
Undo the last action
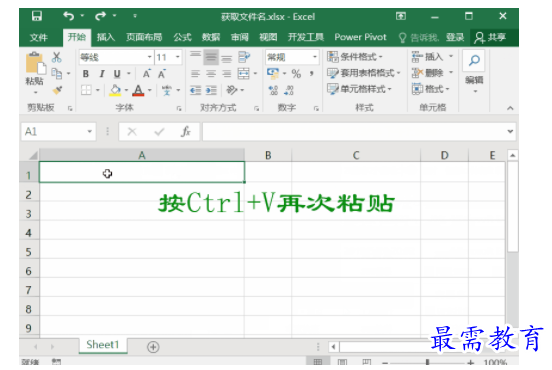click(69, 16)
